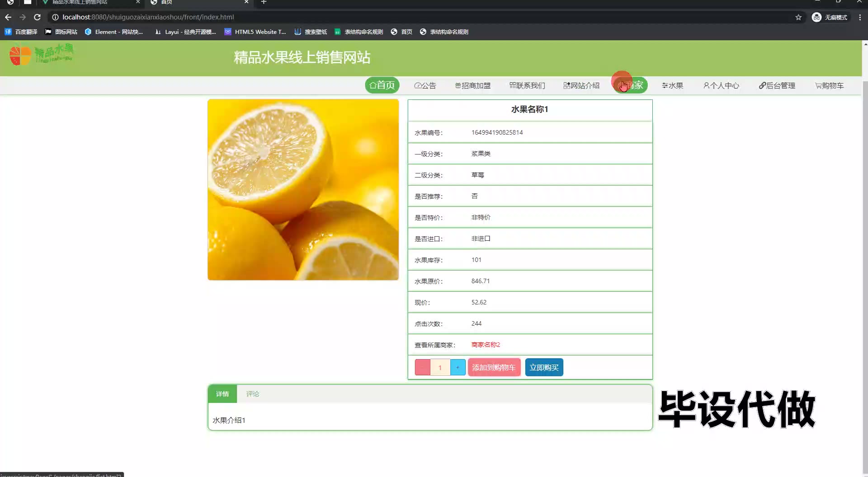The width and height of the screenshot is (868, 477).
Task: Switch to 详情 tab
Action: 222,394
